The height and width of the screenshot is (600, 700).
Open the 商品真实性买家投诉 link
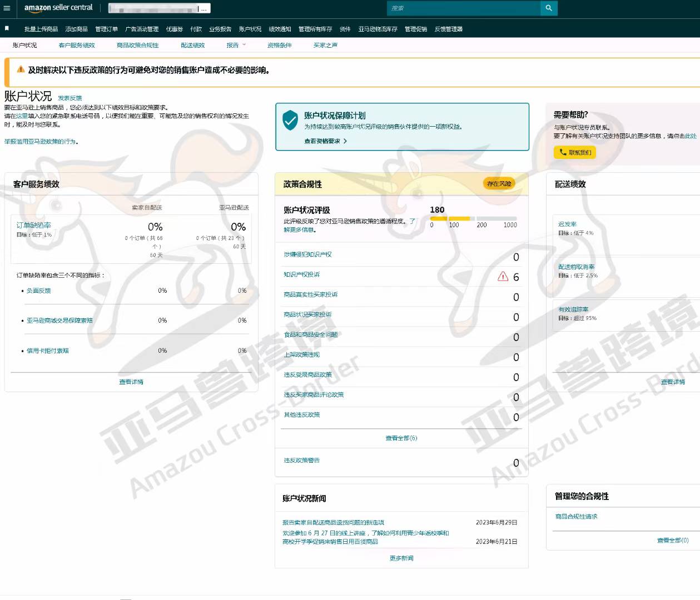(x=311, y=294)
